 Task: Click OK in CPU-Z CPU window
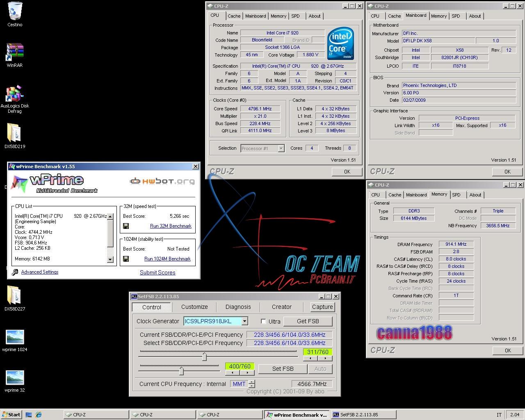[347, 171]
